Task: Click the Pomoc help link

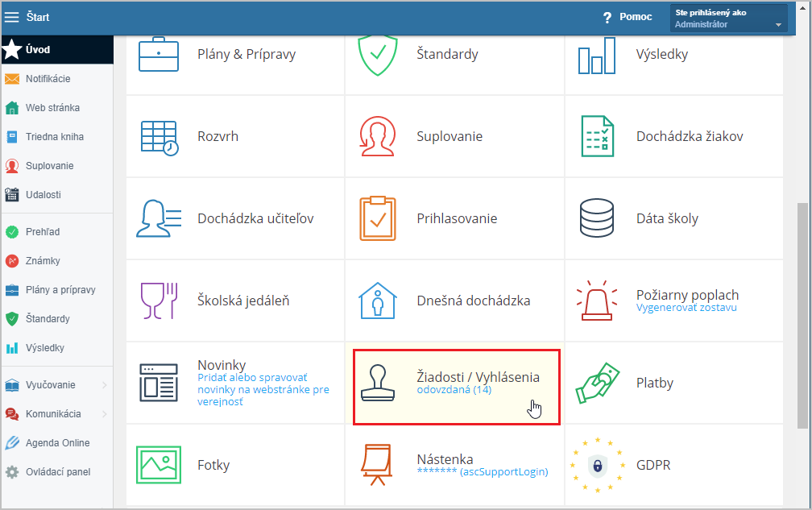Action: pyautogui.click(x=636, y=17)
